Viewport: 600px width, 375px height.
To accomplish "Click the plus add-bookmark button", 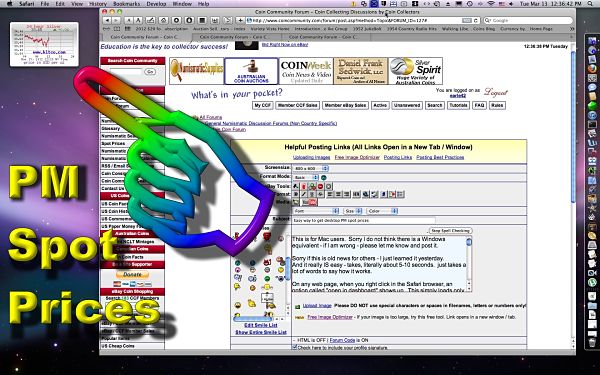I will [240, 20].
